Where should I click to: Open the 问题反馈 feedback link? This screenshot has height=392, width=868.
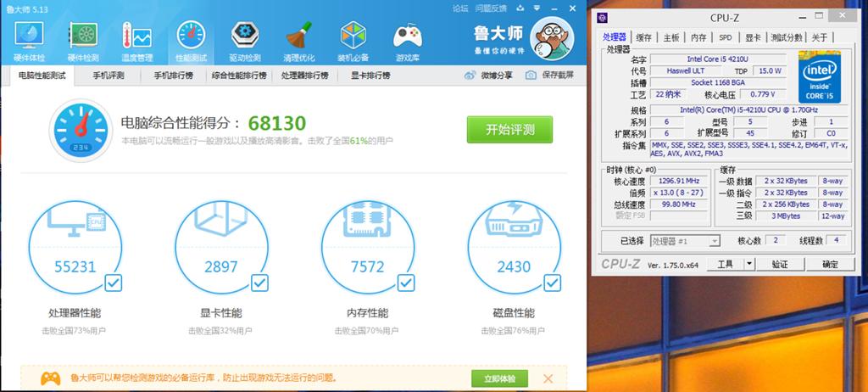pyautogui.click(x=491, y=8)
